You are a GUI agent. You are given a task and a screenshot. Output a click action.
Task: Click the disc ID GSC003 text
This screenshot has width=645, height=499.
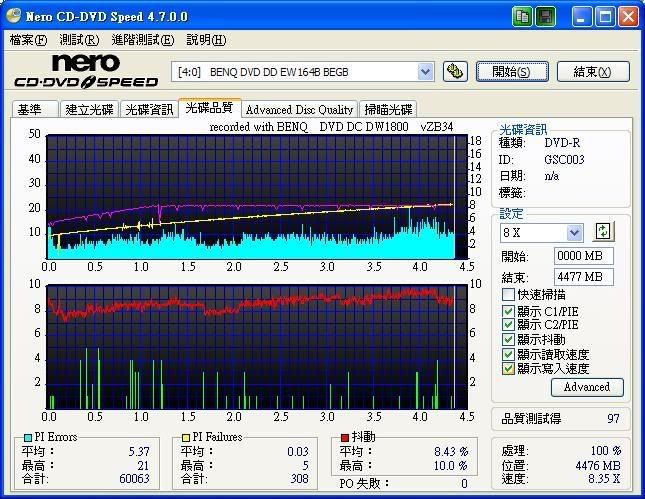(x=564, y=160)
